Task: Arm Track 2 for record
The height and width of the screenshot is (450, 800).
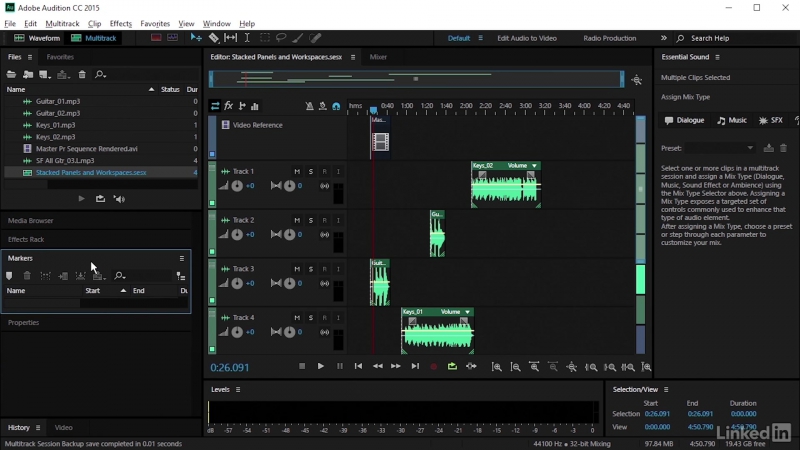Action: (x=324, y=220)
